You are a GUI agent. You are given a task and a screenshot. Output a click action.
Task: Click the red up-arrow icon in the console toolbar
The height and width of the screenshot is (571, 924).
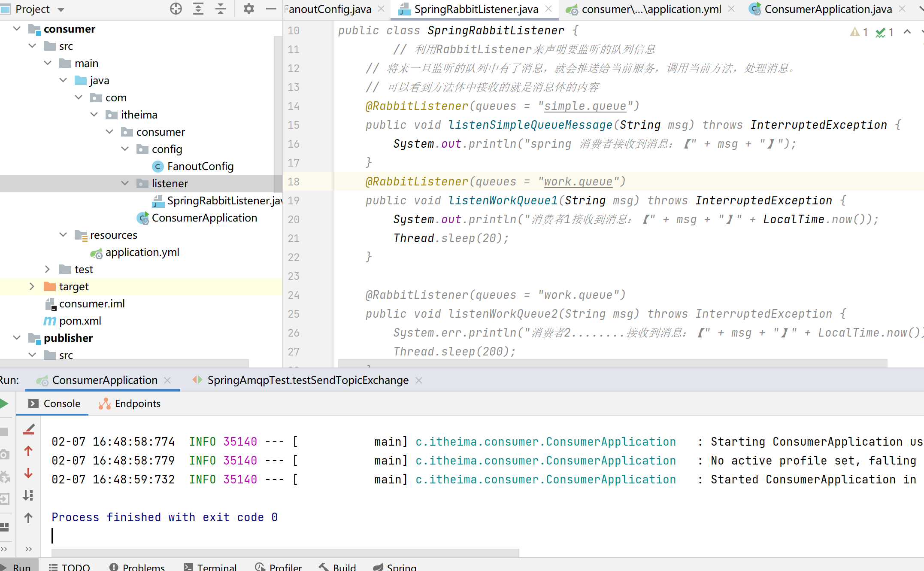[29, 451]
